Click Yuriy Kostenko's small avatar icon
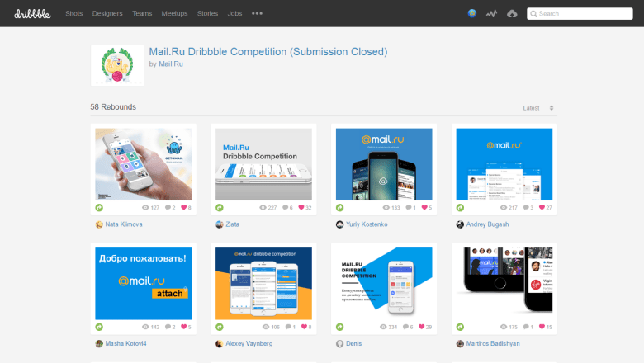Viewport: 644px width, 363px height. 339,224
